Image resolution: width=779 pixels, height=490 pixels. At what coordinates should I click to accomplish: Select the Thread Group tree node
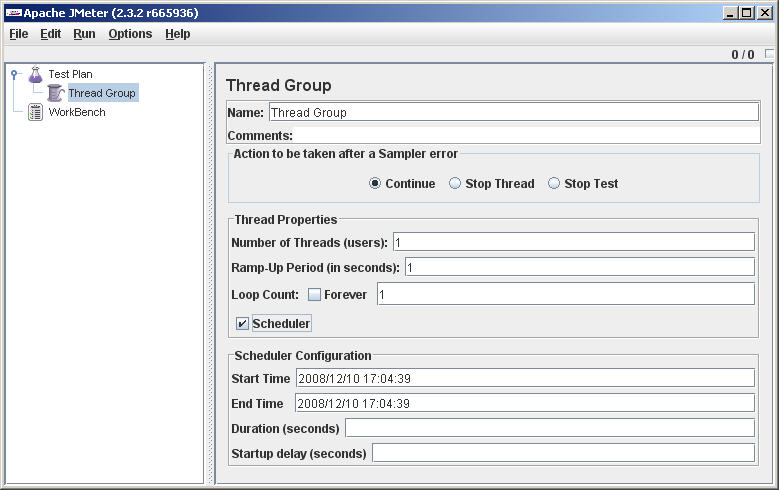[102, 93]
